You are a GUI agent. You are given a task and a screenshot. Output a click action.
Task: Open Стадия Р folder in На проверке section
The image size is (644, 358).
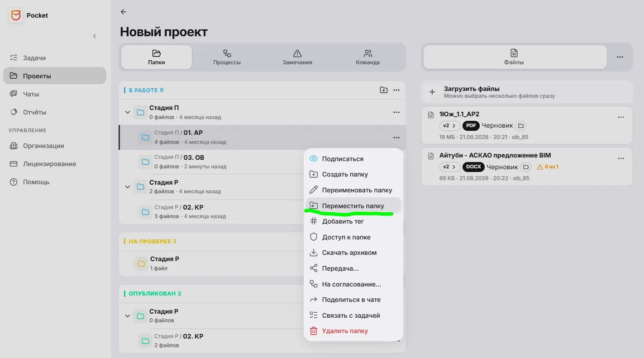click(x=262, y=263)
